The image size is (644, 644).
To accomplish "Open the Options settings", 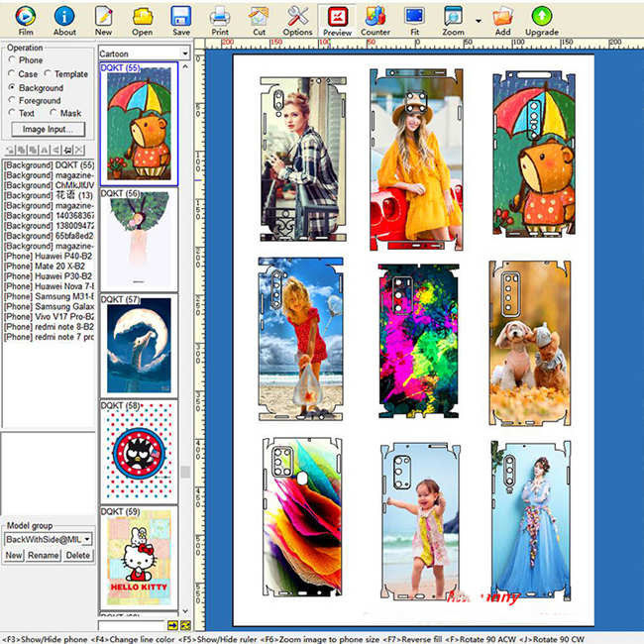I will coord(297,19).
